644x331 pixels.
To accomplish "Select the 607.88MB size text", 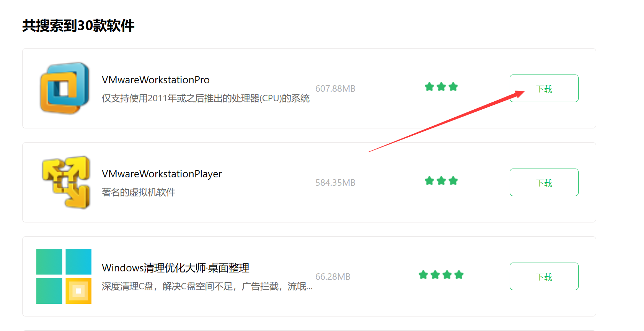I will point(335,89).
